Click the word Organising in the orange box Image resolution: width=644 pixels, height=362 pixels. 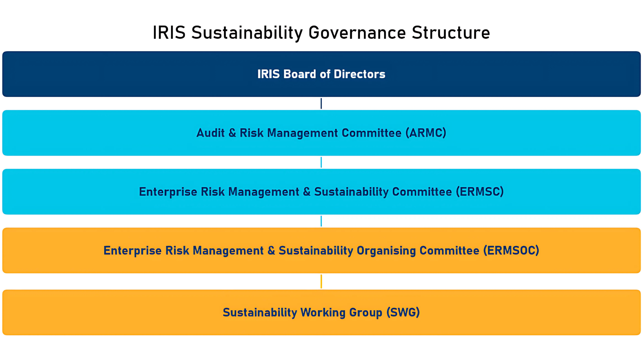[386, 251]
